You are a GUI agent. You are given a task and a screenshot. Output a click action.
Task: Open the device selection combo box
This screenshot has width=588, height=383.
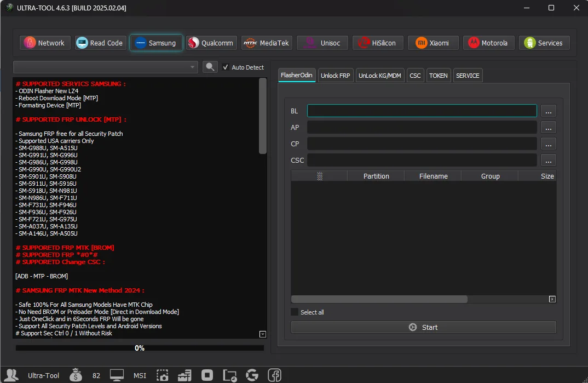[x=105, y=67]
